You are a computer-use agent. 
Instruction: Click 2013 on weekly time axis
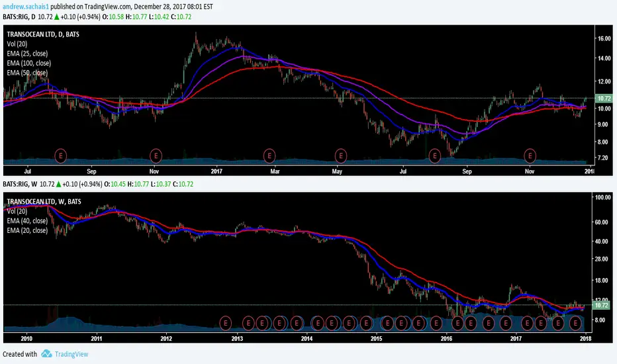[x=237, y=338]
